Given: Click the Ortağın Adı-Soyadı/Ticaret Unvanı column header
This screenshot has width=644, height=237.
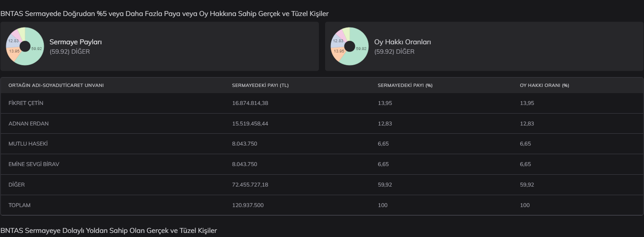Looking at the screenshot, I should click(56, 85).
